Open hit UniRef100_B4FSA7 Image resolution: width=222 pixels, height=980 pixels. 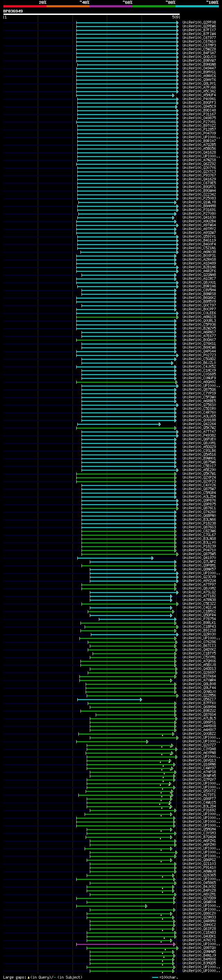[199, 53]
